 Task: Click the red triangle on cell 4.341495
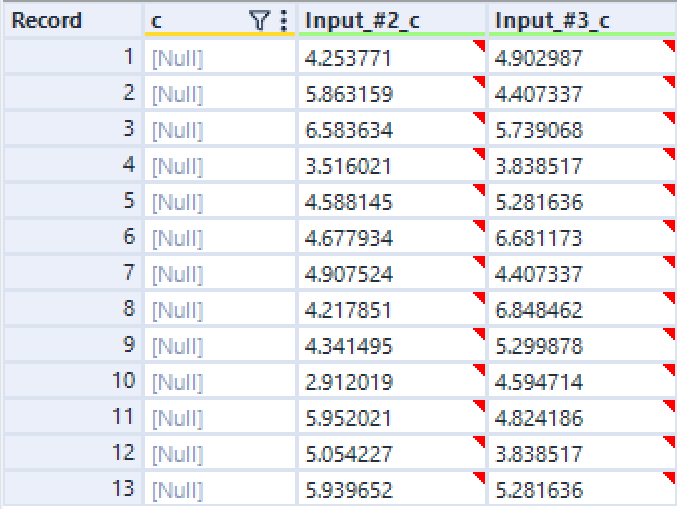click(x=479, y=334)
